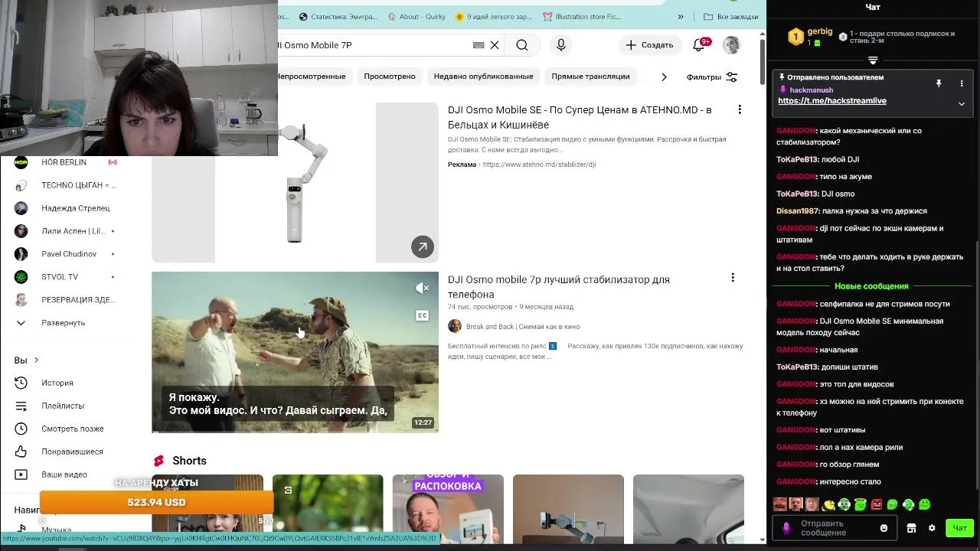Image resolution: width=980 pixels, height=551 pixels.
Task: Open the Статистика: Эмигра... bookmark
Action: pos(338,17)
